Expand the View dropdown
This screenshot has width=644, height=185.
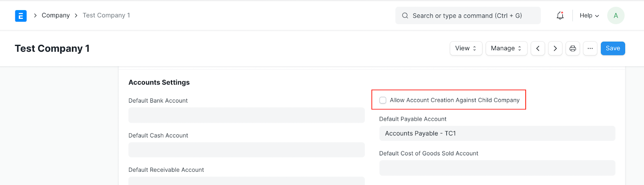coord(466,48)
